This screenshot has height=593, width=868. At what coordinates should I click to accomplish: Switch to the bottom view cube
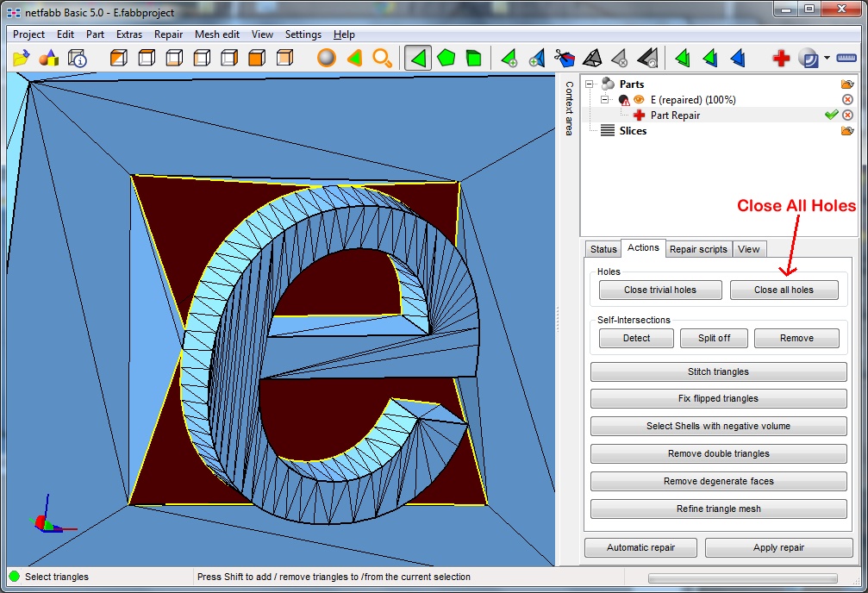(x=174, y=58)
